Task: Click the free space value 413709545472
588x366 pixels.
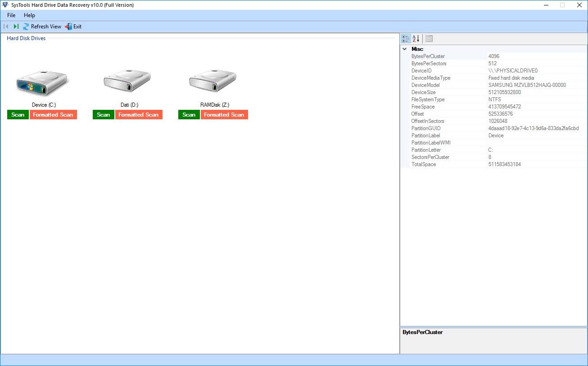Action: [505, 107]
